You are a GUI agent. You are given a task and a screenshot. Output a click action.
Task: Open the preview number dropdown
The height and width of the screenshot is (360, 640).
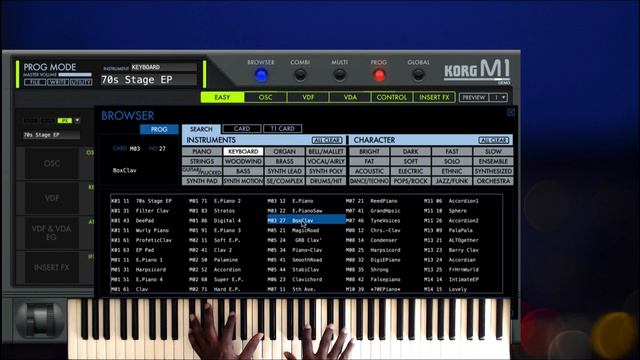tap(499, 98)
